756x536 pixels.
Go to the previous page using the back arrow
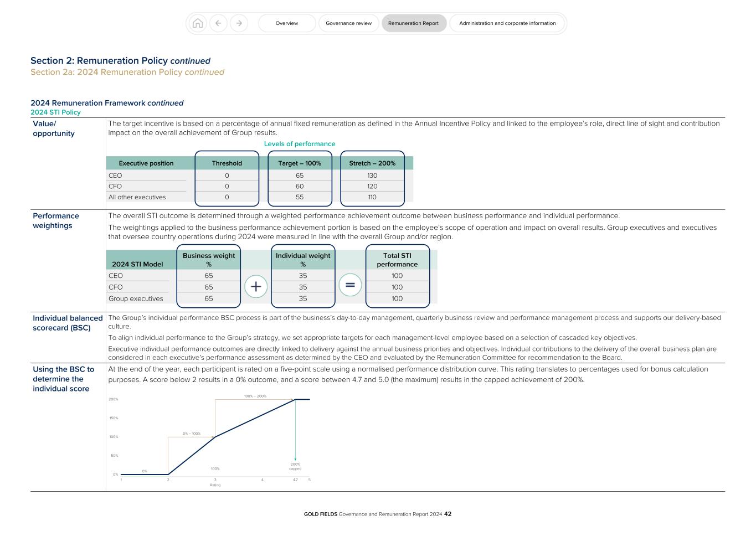pos(218,23)
